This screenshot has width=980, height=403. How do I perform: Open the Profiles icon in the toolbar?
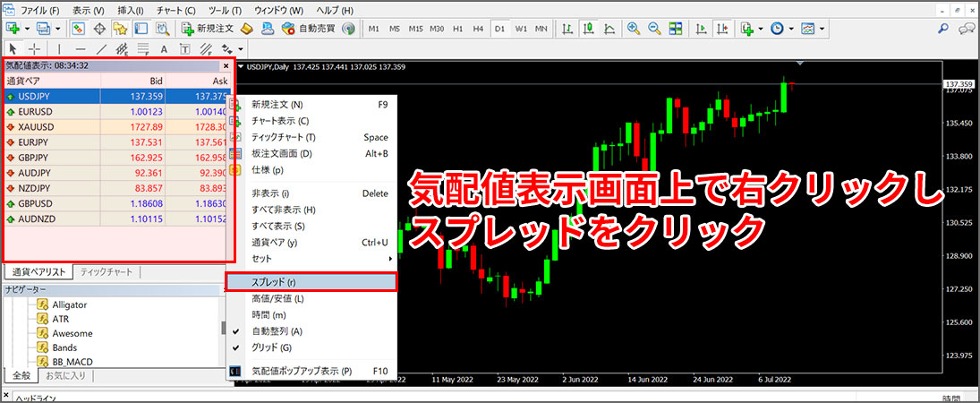[x=43, y=28]
